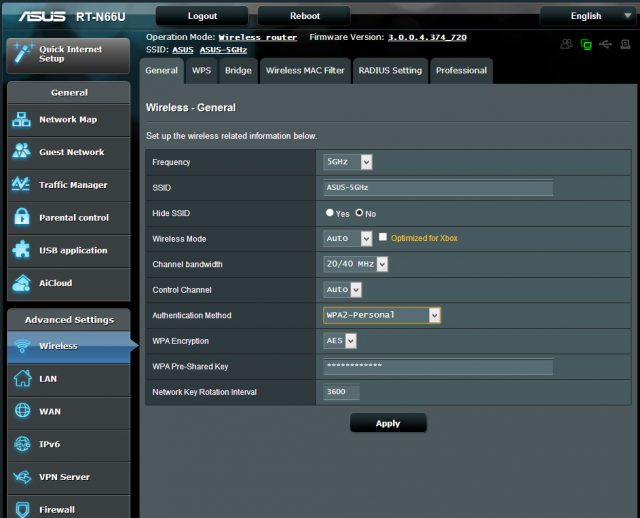The width and height of the screenshot is (640, 518).
Task: Open the Network Map icon in sidebar
Action: click(x=22, y=120)
